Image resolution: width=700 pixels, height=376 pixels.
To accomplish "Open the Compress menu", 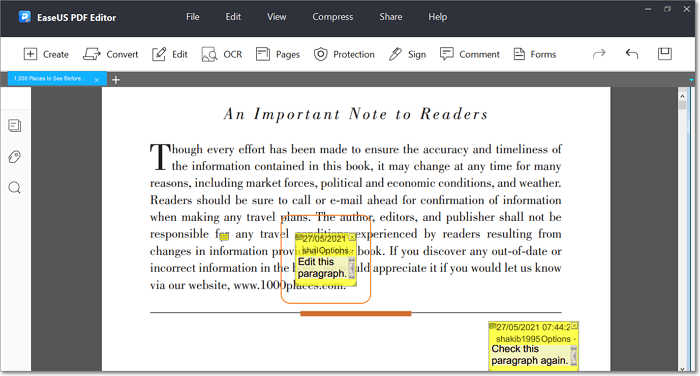I will click(333, 17).
